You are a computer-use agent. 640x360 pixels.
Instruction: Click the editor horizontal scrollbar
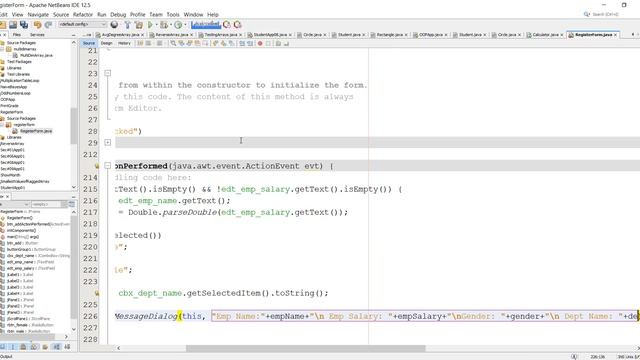(x=305, y=349)
